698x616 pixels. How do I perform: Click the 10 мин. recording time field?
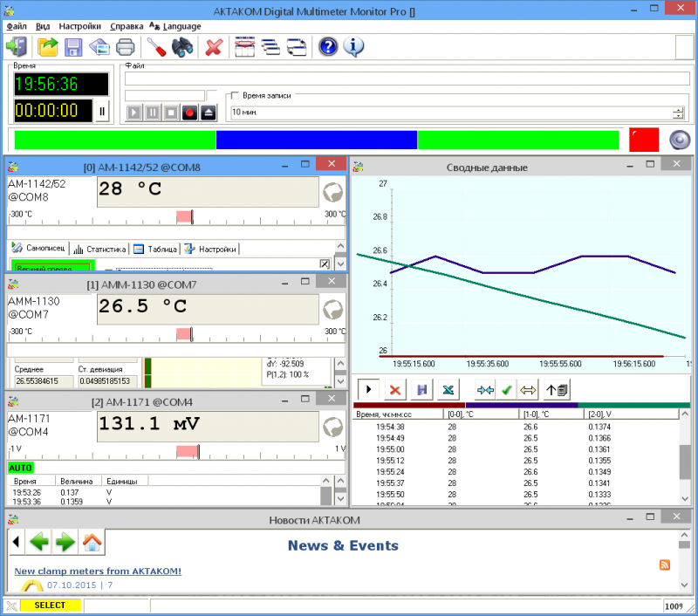pyautogui.click(x=452, y=113)
